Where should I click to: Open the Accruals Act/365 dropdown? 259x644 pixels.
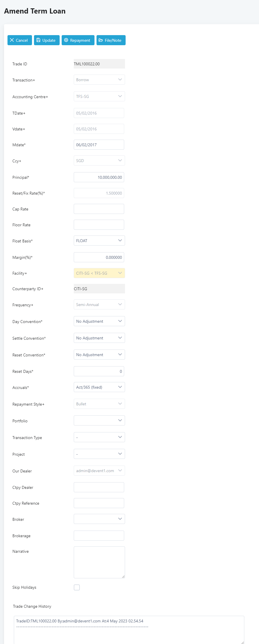coord(99,387)
